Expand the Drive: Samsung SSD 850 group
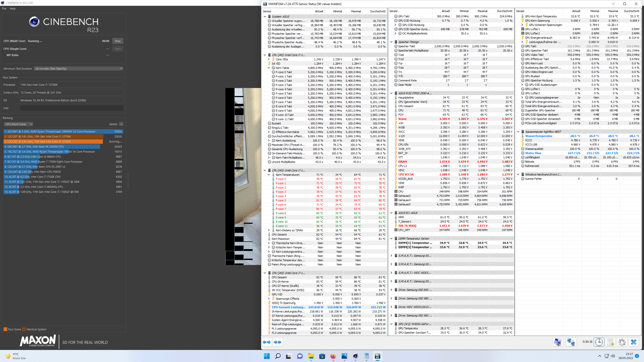This screenshot has width=644, height=362. [391, 290]
